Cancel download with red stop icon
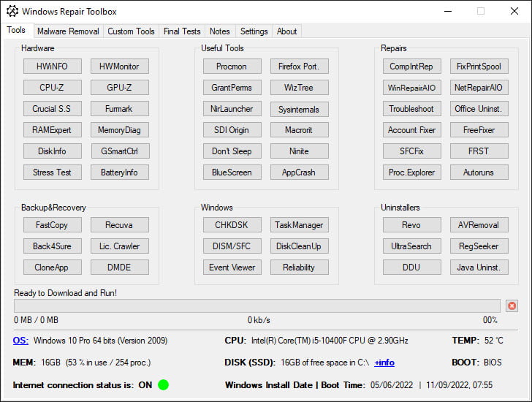Viewport: 532px width, 402px height. tap(512, 306)
